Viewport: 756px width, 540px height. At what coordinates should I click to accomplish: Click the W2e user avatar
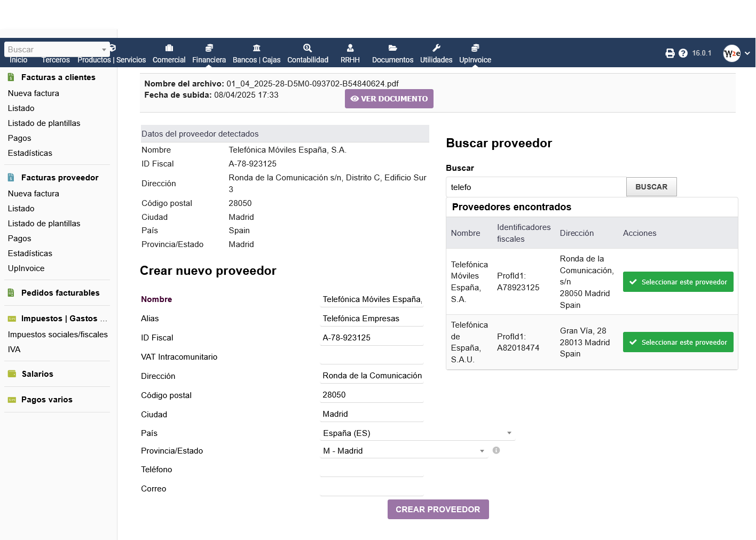[x=732, y=53]
